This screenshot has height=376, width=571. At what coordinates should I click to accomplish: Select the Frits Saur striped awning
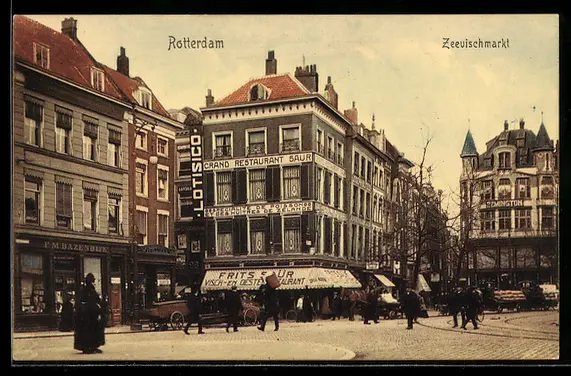[280, 278]
